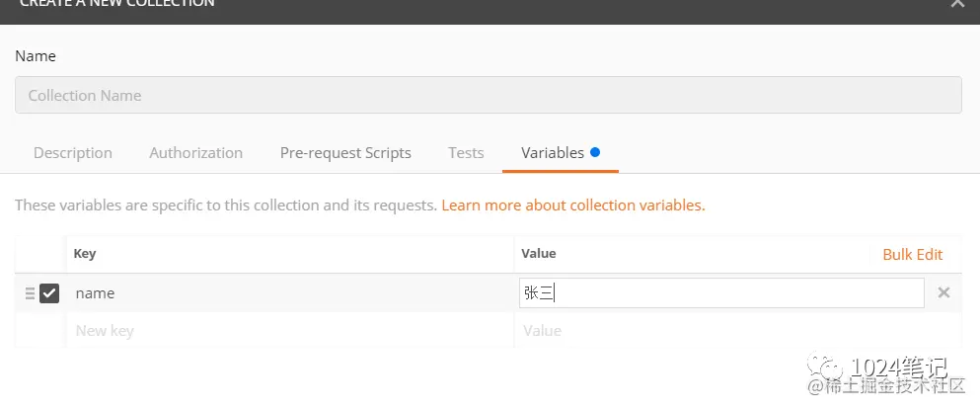Open Learn more about collection variables link
Image resolution: width=980 pixels, height=410 pixels.
(573, 205)
